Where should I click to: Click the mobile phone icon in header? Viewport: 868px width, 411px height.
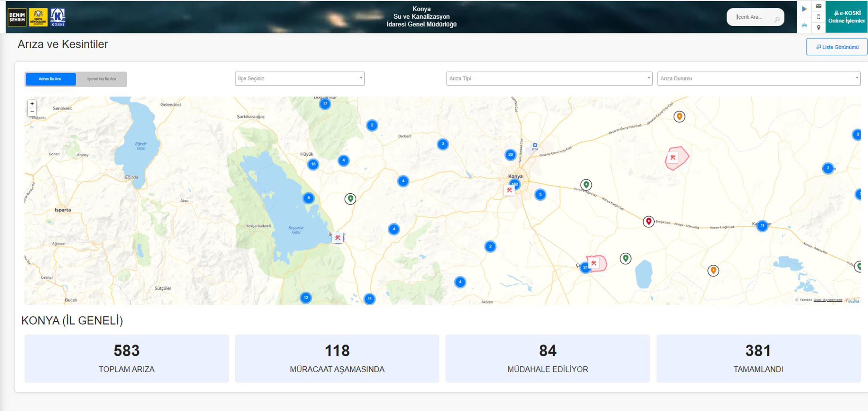click(x=818, y=17)
